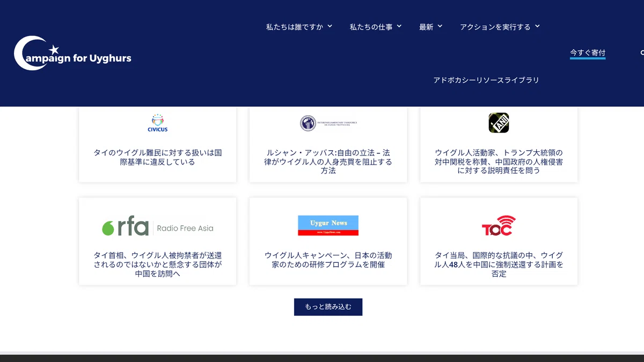The image size is (644, 362).
Task: Open the アクションを実行する menu
Action: point(495,27)
